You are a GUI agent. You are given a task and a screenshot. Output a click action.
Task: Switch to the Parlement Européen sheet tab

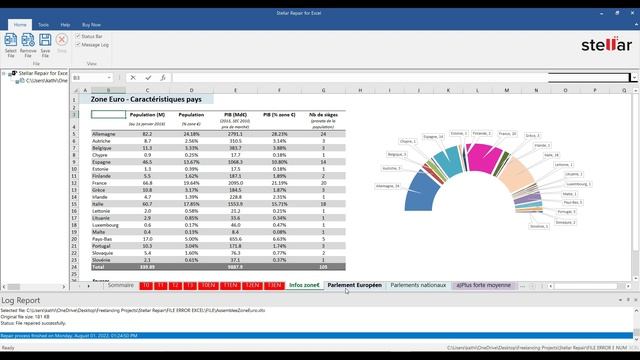(x=354, y=285)
